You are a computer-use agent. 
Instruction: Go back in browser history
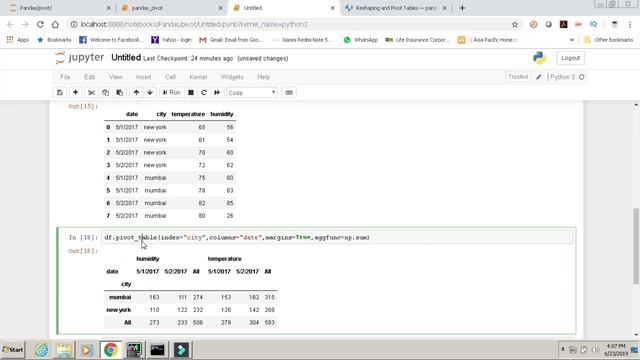point(10,24)
